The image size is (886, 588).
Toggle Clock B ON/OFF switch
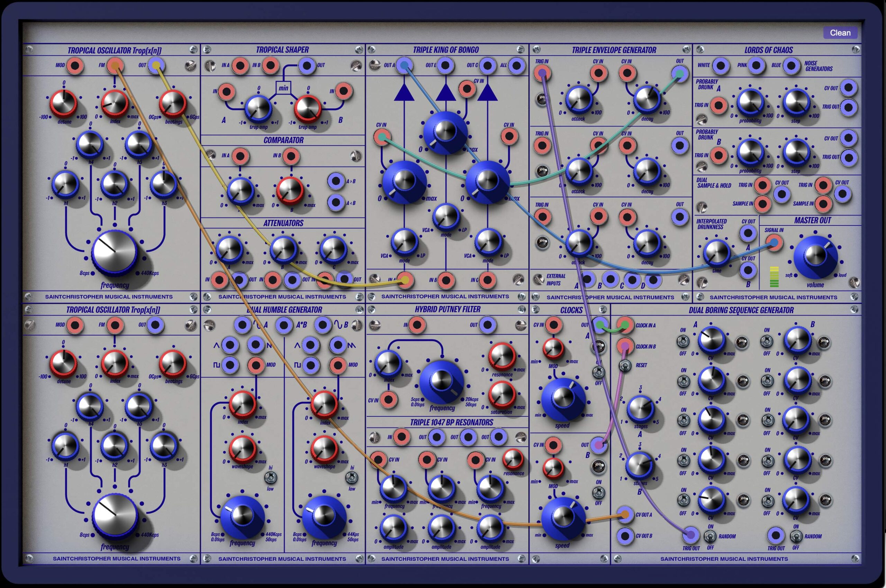tap(598, 493)
